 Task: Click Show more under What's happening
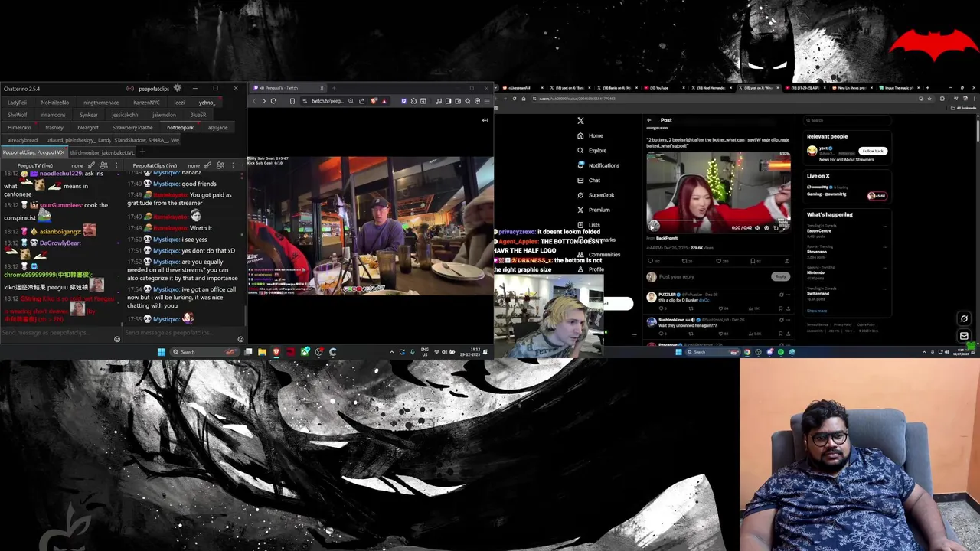[817, 311]
